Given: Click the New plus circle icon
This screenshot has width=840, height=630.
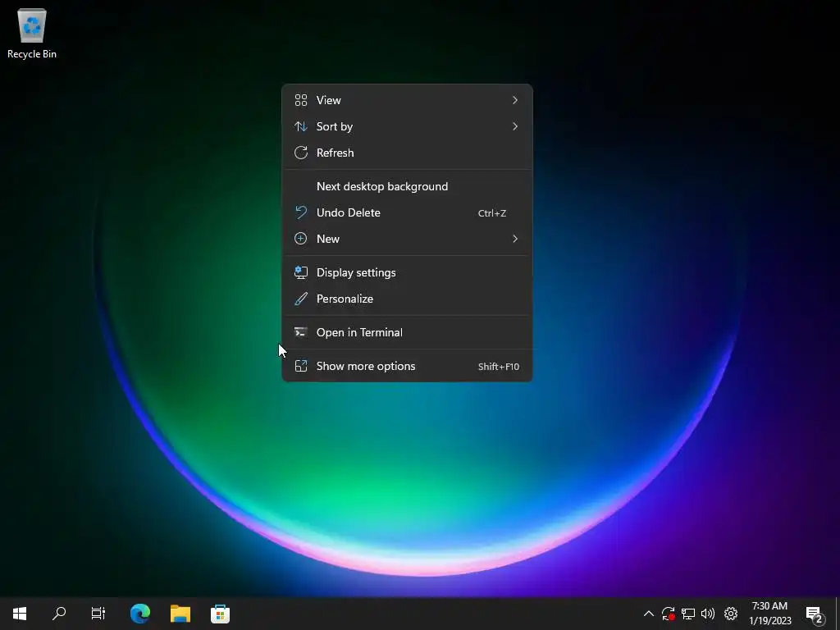Looking at the screenshot, I should coord(301,239).
